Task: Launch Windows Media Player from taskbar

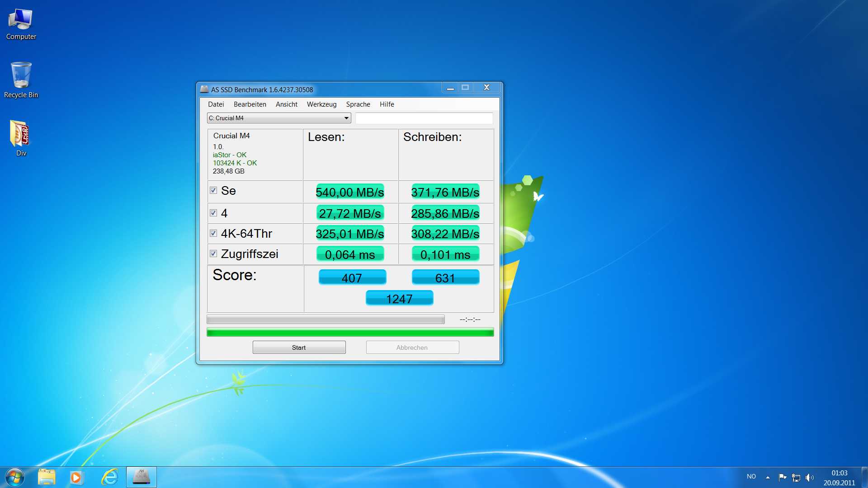Action: tap(76, 477)
